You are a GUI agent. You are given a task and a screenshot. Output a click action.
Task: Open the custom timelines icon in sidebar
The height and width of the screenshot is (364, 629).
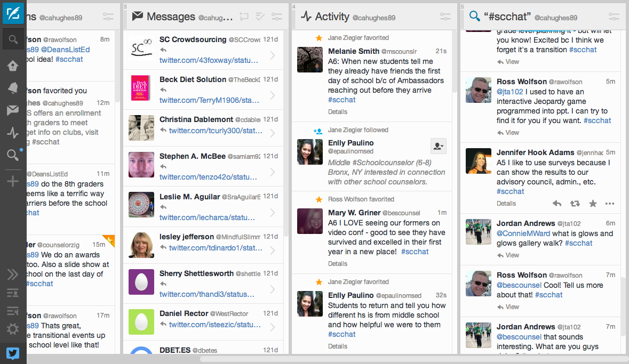(x=13, y=311)
